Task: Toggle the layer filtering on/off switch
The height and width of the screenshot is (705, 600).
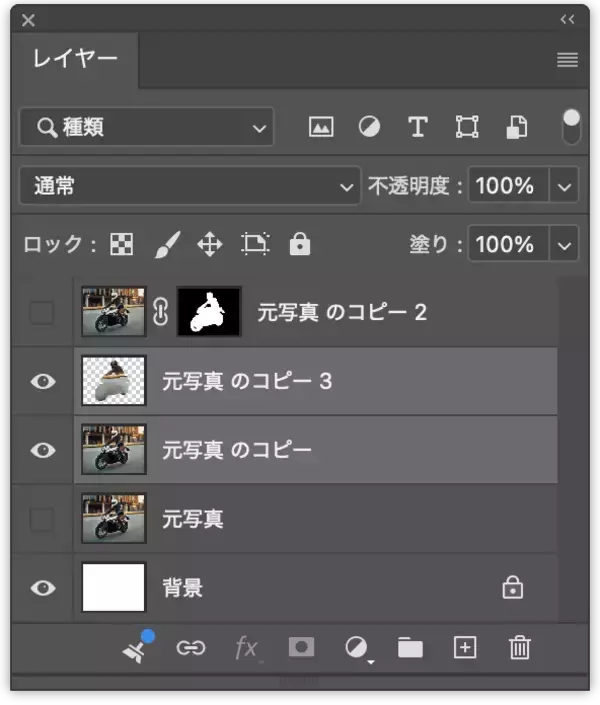Action: [571, 126]
